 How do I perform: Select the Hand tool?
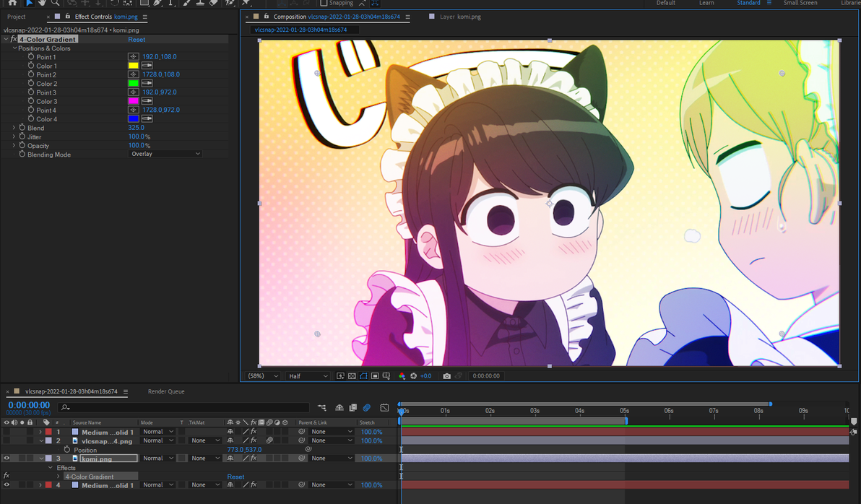[x=43, y=3]
